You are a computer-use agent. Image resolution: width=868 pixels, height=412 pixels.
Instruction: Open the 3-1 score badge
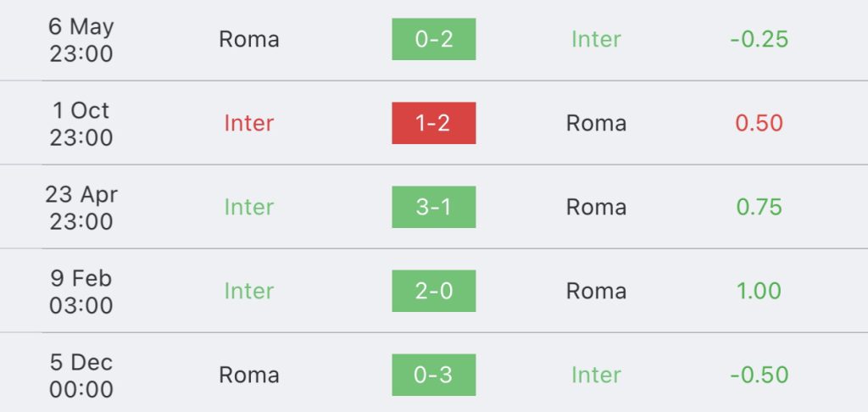(433, 207)
